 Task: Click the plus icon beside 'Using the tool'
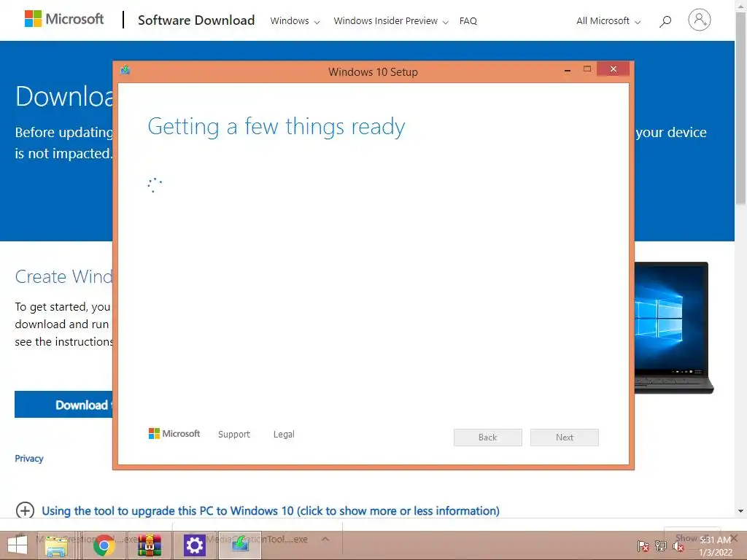click(x=25, y=510)
